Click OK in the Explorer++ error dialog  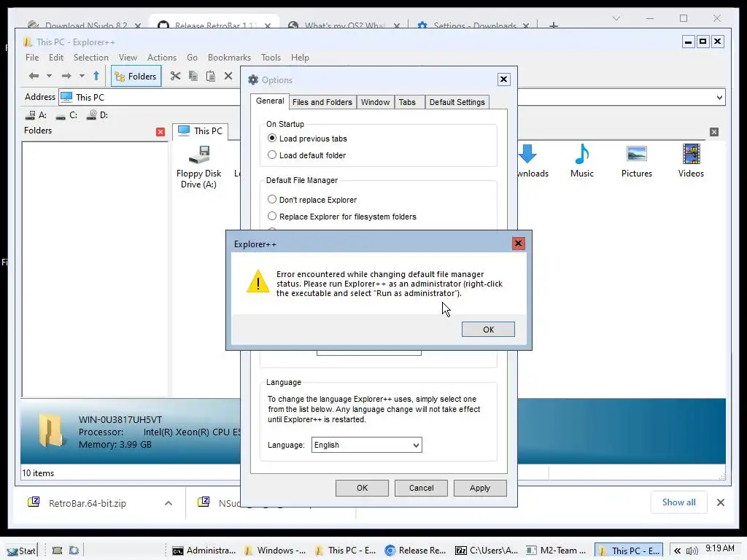pos(488,329)
